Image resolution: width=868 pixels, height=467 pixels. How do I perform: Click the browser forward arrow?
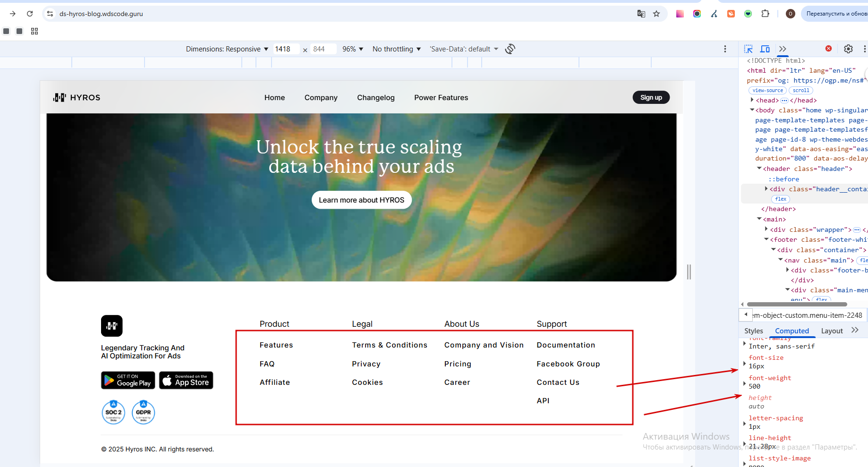[13, 14]
